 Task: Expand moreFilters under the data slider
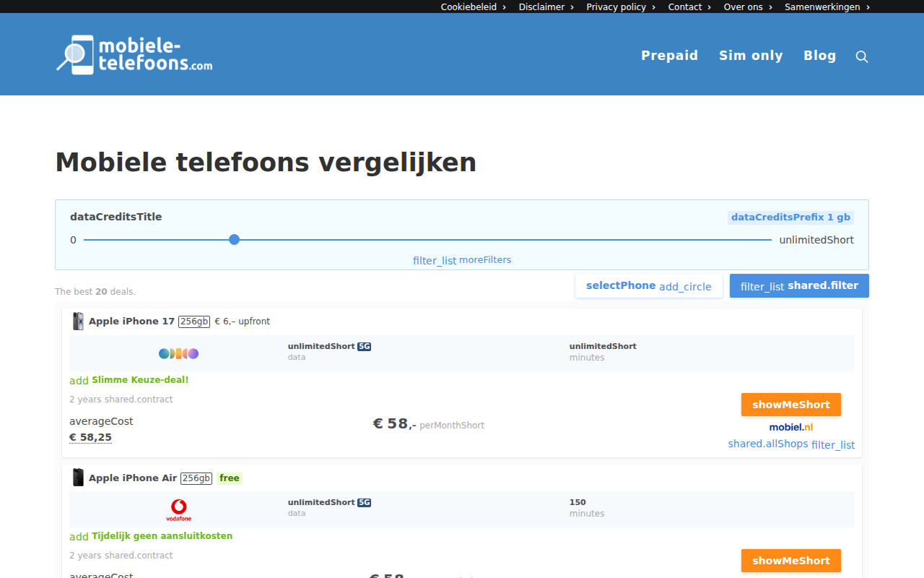click(462, 260)
